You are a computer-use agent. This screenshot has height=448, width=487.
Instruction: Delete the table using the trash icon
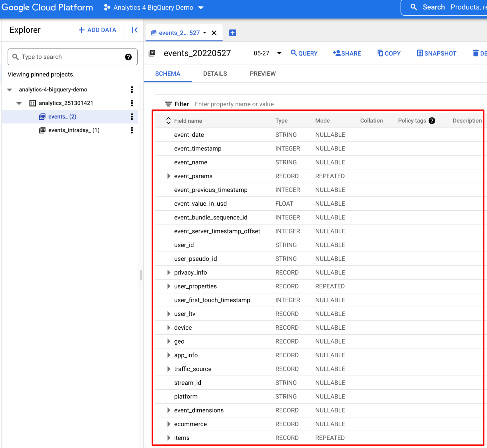point(476,53)
